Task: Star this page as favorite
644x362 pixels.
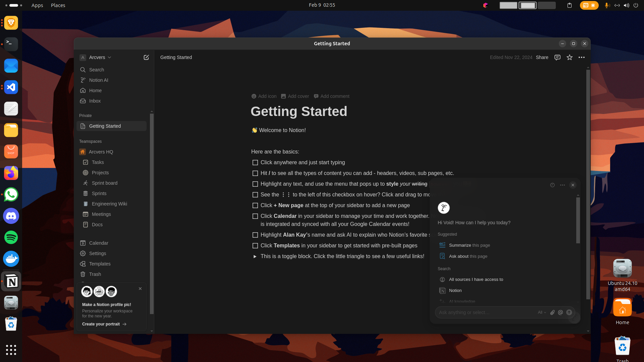Action: tap(570, 57)
